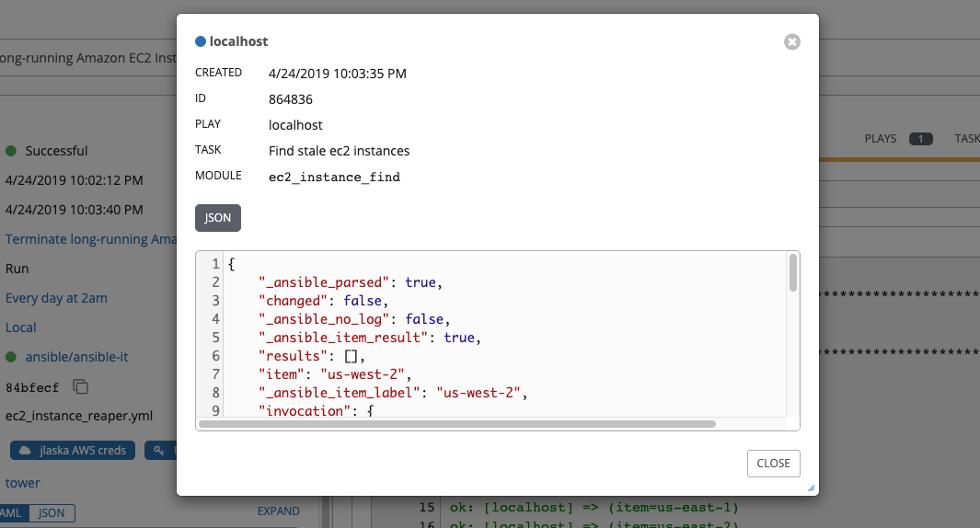The height and width of the screenshot is (528, 980).
Task: Open the Local inventory link
Action: 21,327
